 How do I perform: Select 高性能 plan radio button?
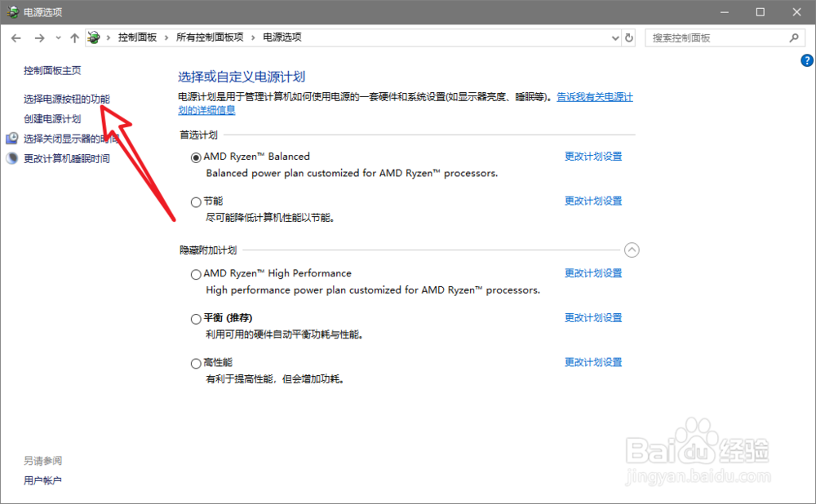point(196,364)
